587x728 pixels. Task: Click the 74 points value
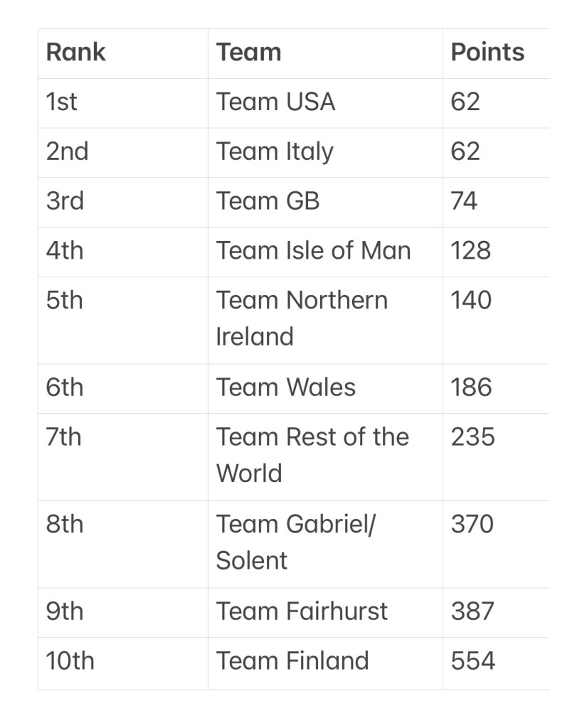pos(464,202)
